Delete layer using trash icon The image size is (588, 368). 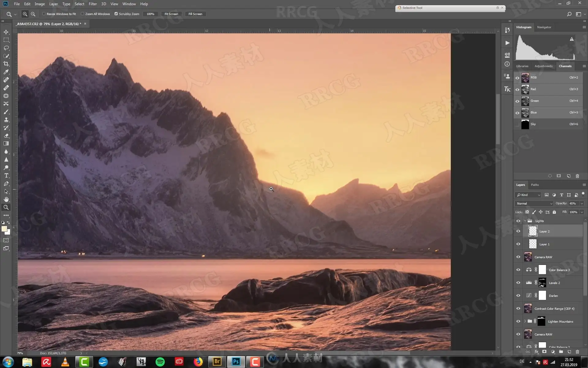click(577, 352)
